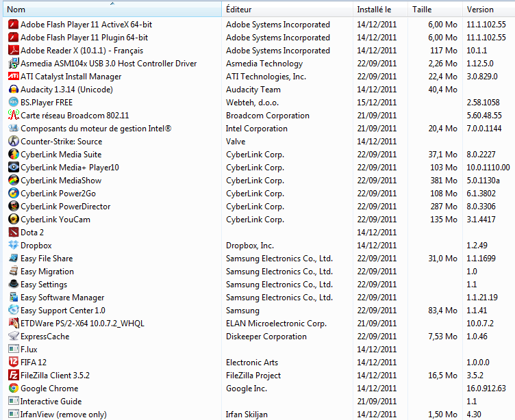Click the ELAN Microelectronic Corp. cell
This screenshot has width=515, height=420.
(276, 324)
